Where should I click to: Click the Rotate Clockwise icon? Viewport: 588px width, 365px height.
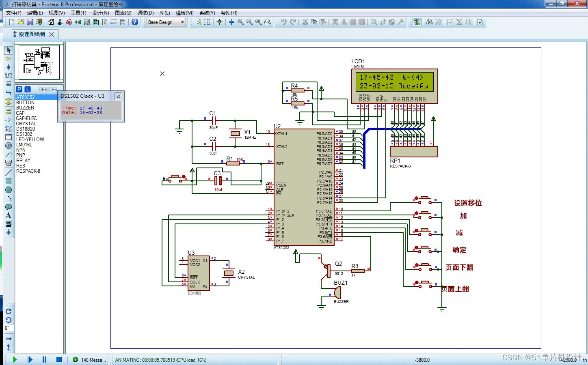tap(9, 311)
